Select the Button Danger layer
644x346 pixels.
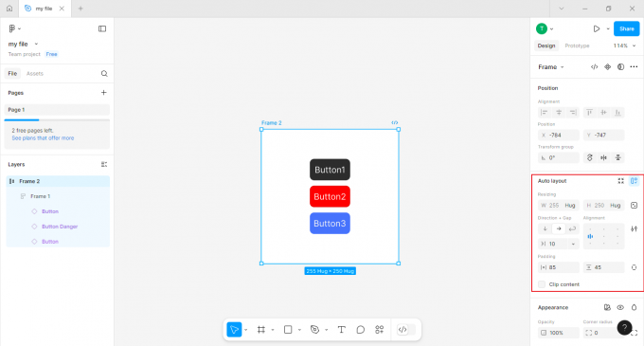click(x=60, y=227)
